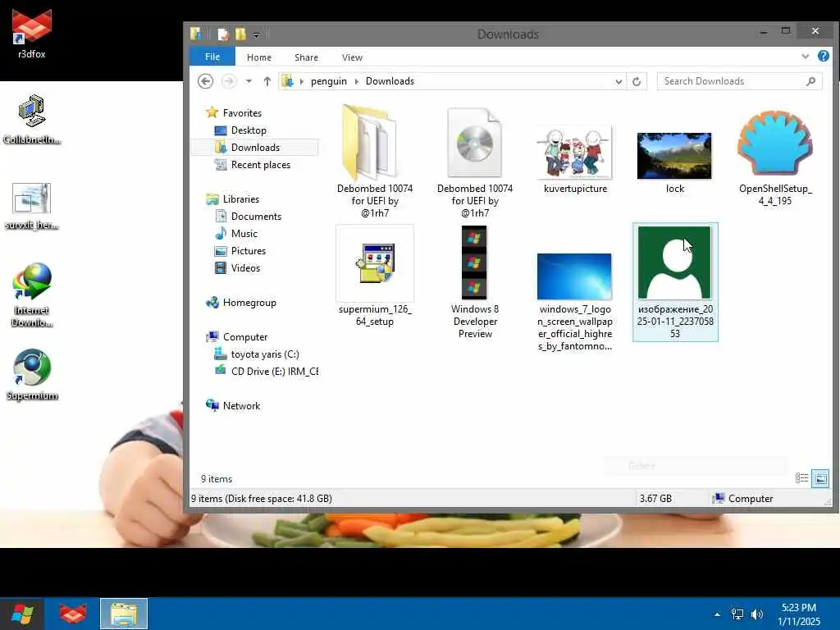840x630 pixels.
Task: Open the Supermium desktop shortcut
Action: [32, 374]
